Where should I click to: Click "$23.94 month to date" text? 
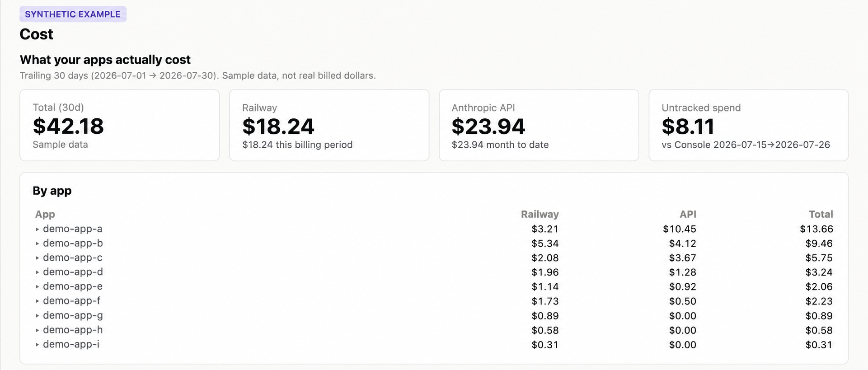point(500,145)
